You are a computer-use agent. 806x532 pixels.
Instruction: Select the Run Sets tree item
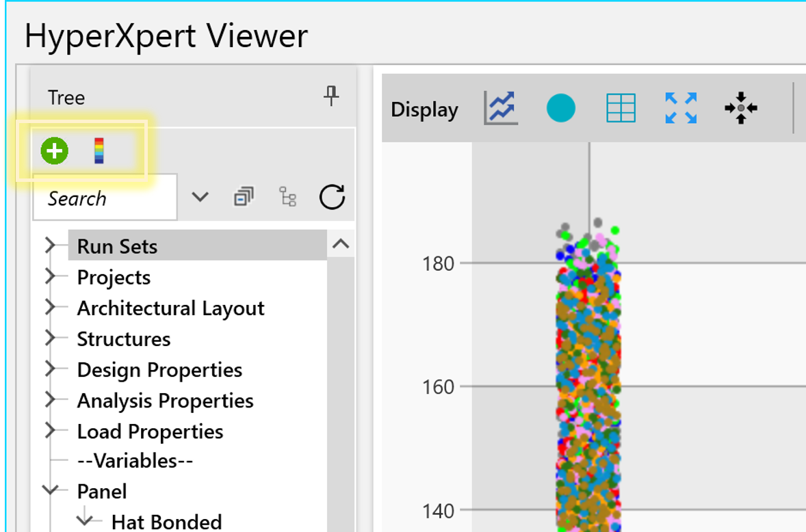click(197, 246)
